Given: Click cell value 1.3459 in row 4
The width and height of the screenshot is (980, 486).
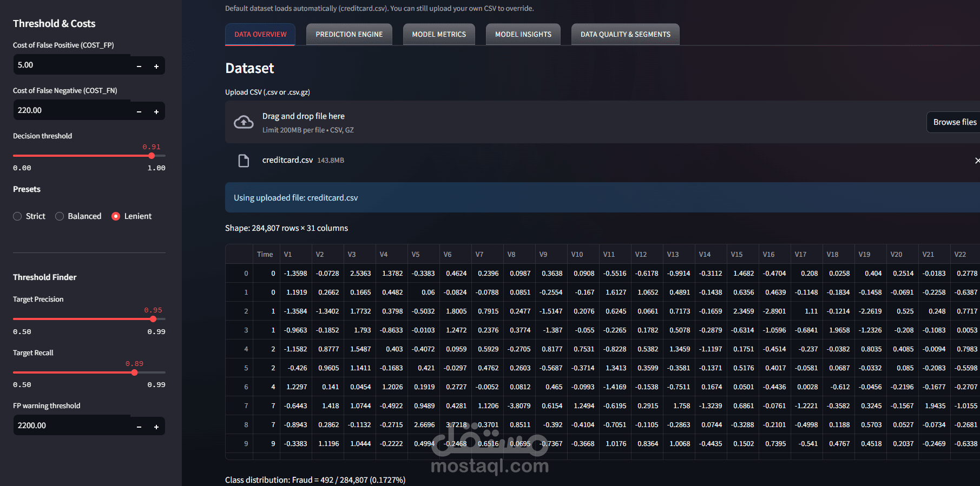Looking at the screenshot, I should pyautogui.click(x=679, y=349).
